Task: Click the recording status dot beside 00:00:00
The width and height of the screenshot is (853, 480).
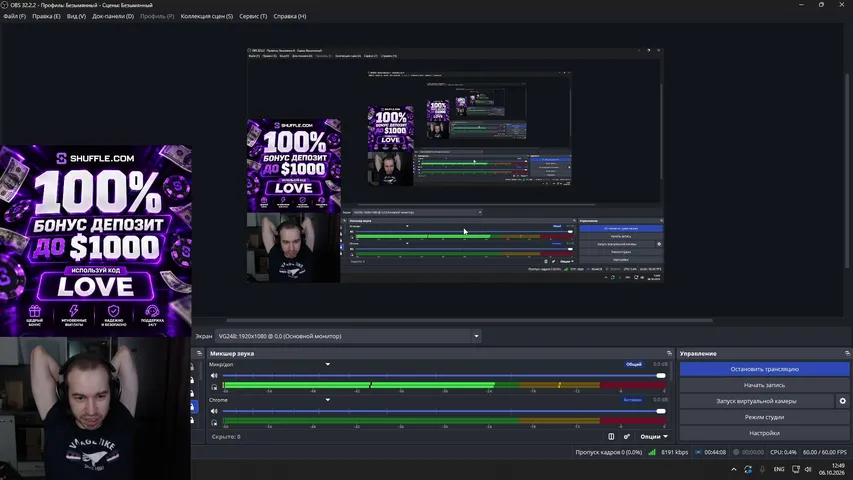Action: pos(736,452)
